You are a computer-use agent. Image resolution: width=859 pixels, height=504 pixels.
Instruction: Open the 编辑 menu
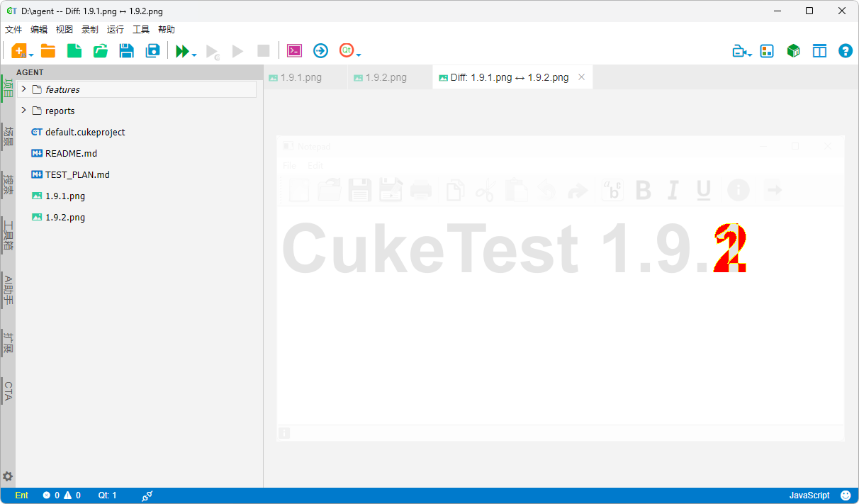point(39,30)
